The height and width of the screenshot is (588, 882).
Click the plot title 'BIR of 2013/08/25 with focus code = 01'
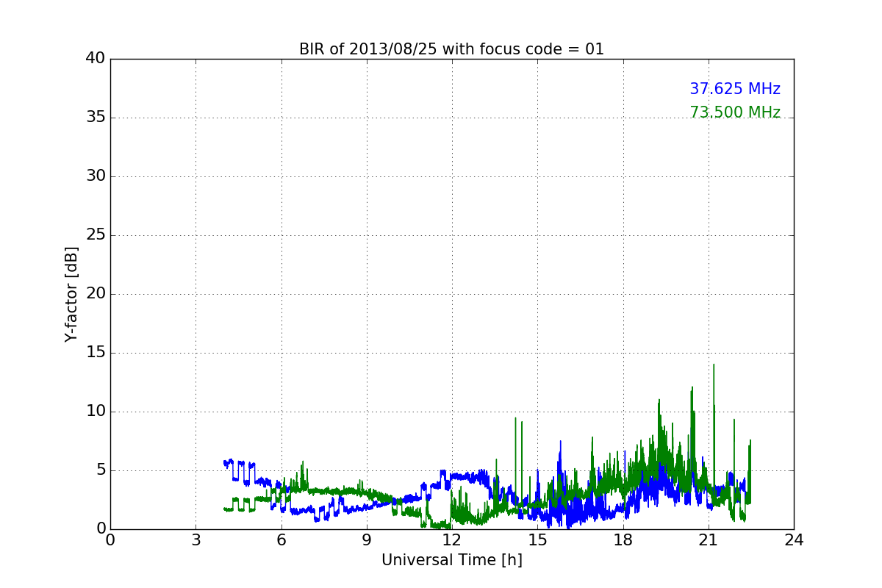[451, 49]
